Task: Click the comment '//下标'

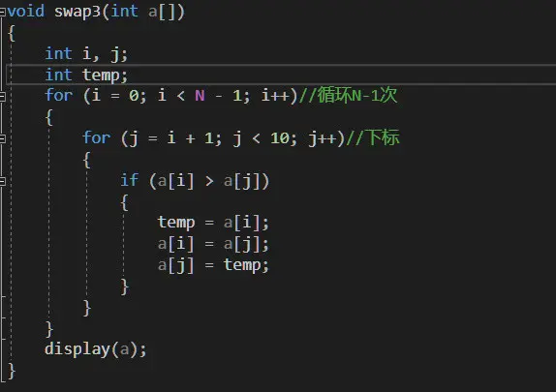Action: [373, 137]
